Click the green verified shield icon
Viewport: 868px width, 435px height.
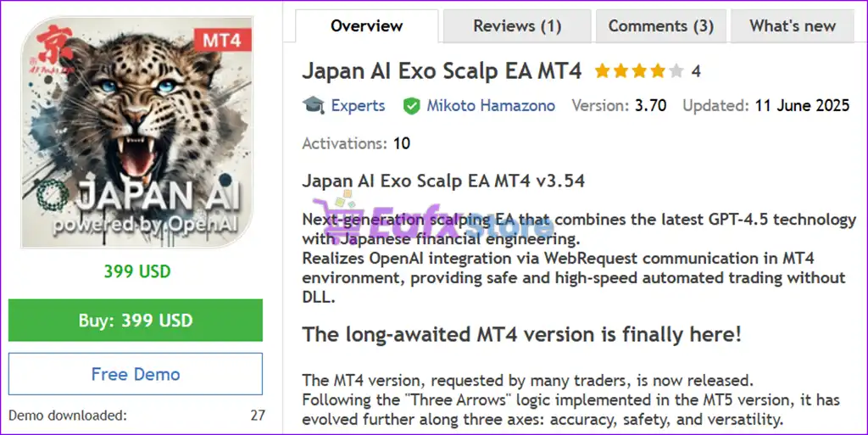411,106
